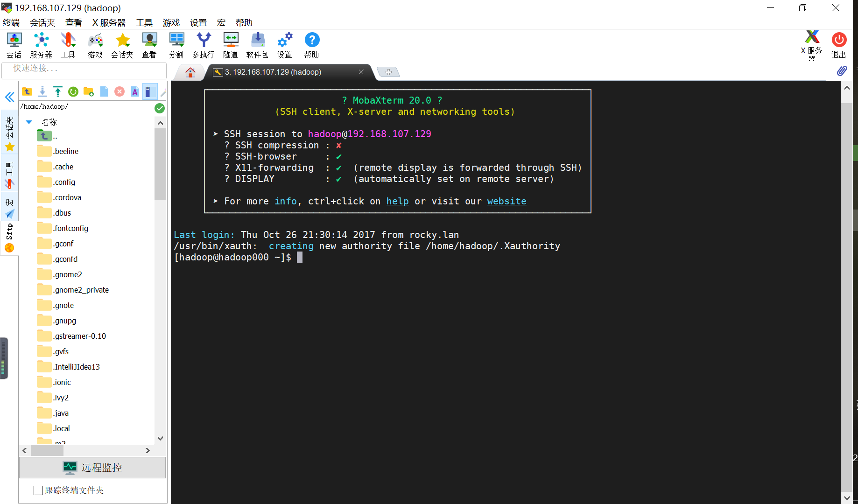Select the Sftp vertical side tab
The height and width of the screenshot is (504, 858).
(x=9, y=237)
